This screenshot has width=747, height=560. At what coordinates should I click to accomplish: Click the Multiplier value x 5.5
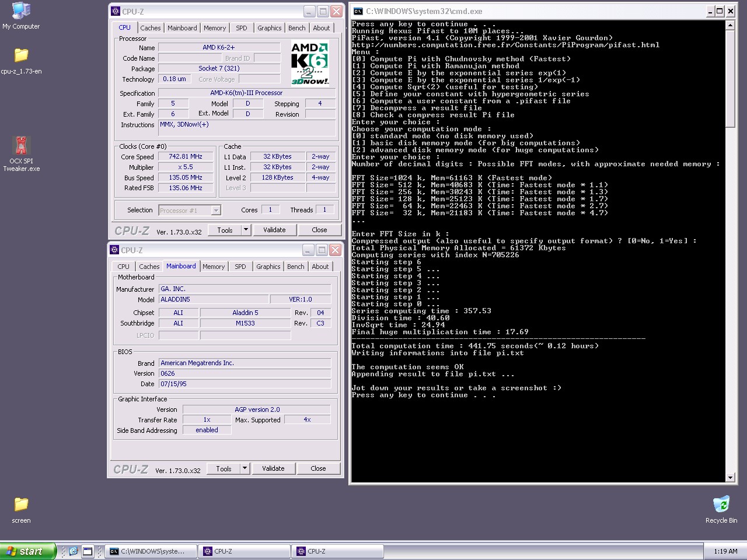pyautogui.click(x=186, y=167)
